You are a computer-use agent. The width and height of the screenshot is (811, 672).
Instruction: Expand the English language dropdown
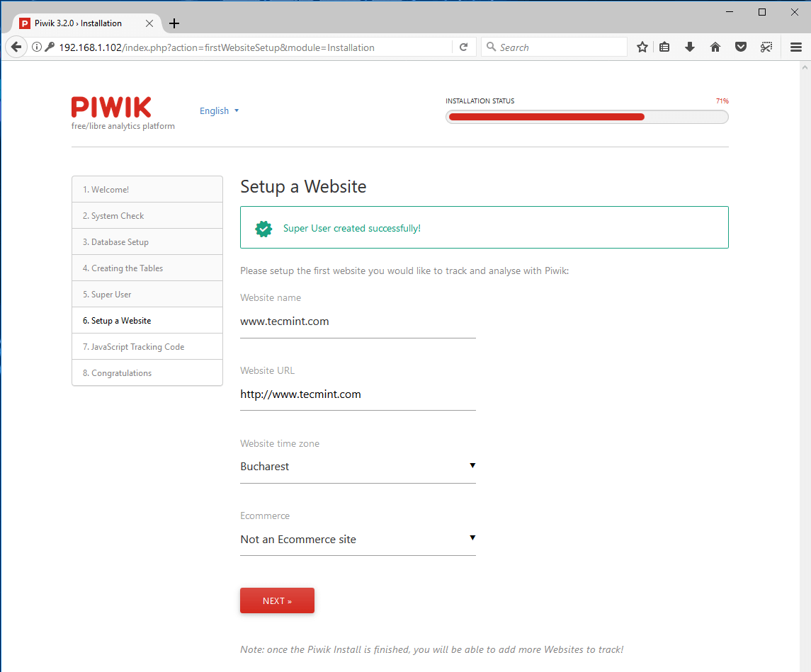[220, 110]
